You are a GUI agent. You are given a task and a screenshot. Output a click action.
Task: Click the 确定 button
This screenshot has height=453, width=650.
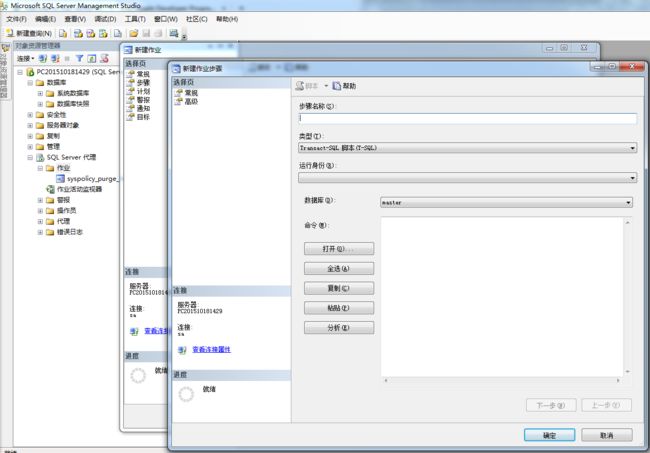[x=549, y=435]
